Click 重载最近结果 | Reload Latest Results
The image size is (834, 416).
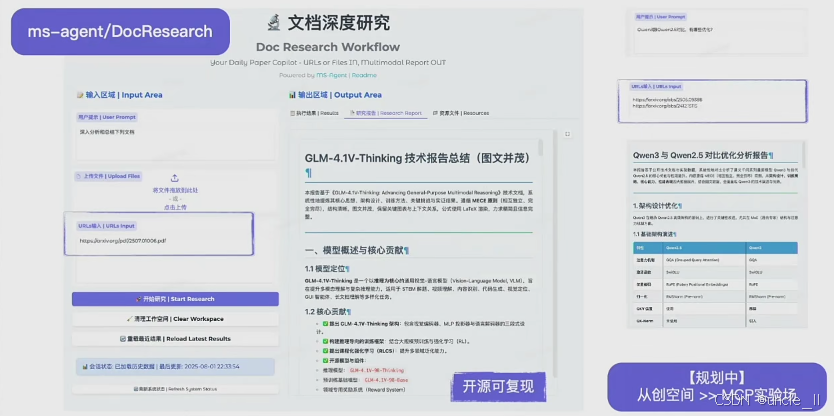point(175,339)
